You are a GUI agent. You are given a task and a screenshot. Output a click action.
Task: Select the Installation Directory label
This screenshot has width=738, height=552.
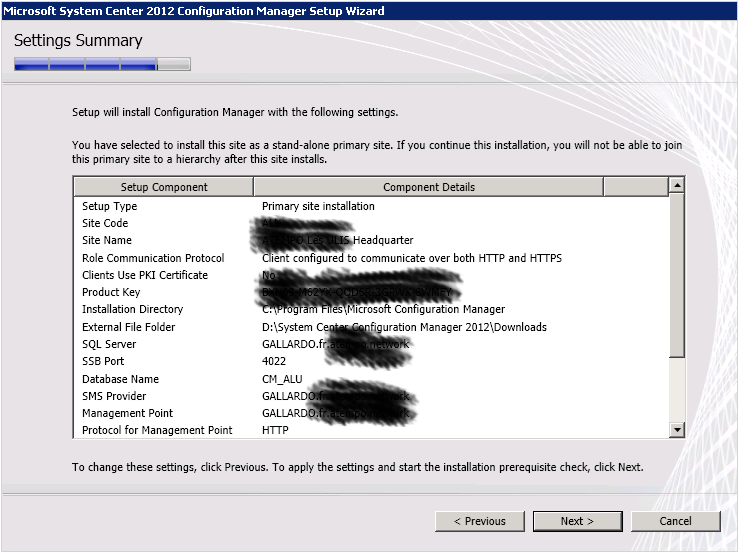(x=132, y=309)
